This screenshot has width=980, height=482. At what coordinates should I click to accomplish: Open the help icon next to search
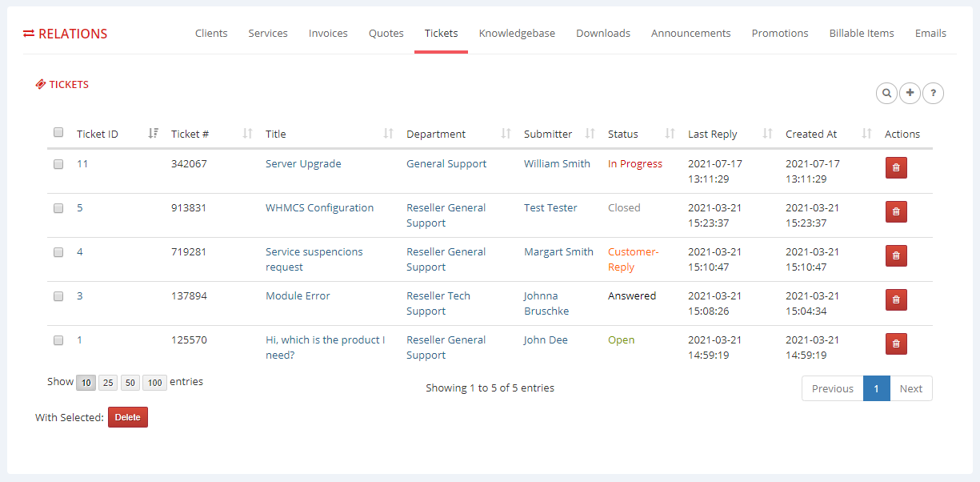click(x=933, y=93)
